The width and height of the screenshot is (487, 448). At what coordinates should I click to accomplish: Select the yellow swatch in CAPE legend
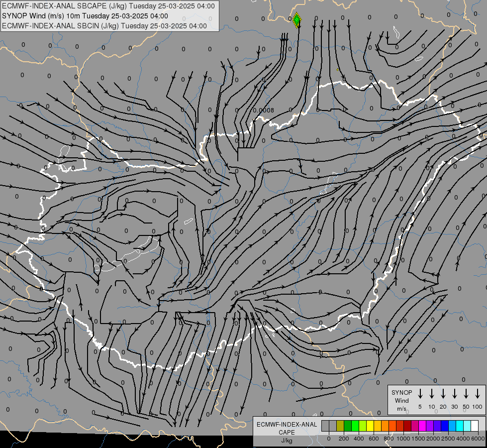pos(370,426)
